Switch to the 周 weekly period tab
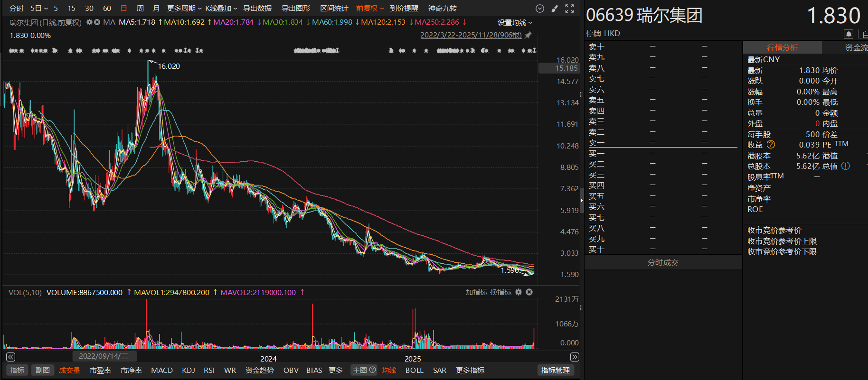868x380 pixels. [x=140, y=9]
